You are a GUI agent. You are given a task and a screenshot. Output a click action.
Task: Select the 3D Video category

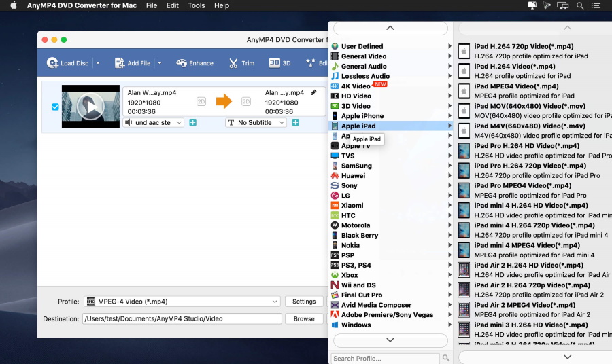pyautogui.click(x=391, y=106)
